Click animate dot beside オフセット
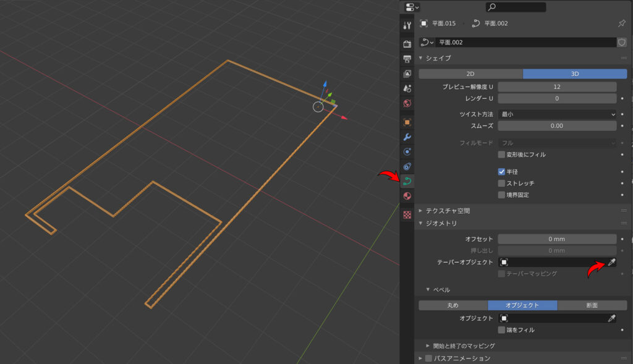 click(622, 239)
